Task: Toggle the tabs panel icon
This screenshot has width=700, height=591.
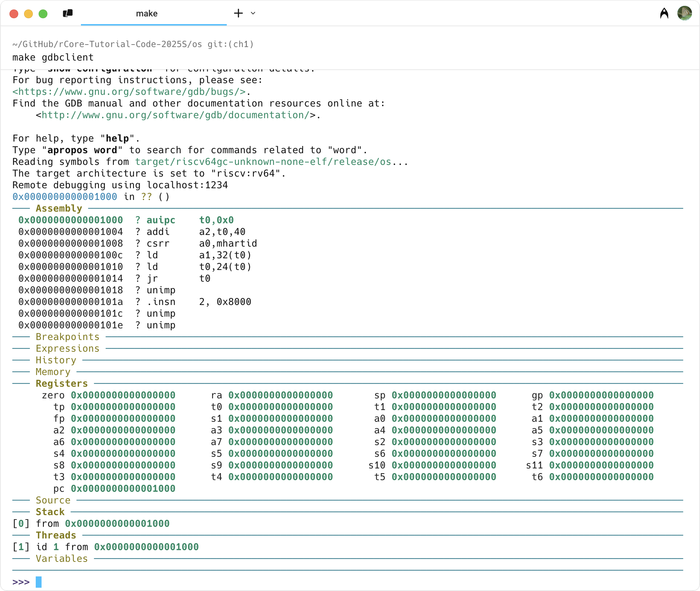Action: click(x=68, y=13)
